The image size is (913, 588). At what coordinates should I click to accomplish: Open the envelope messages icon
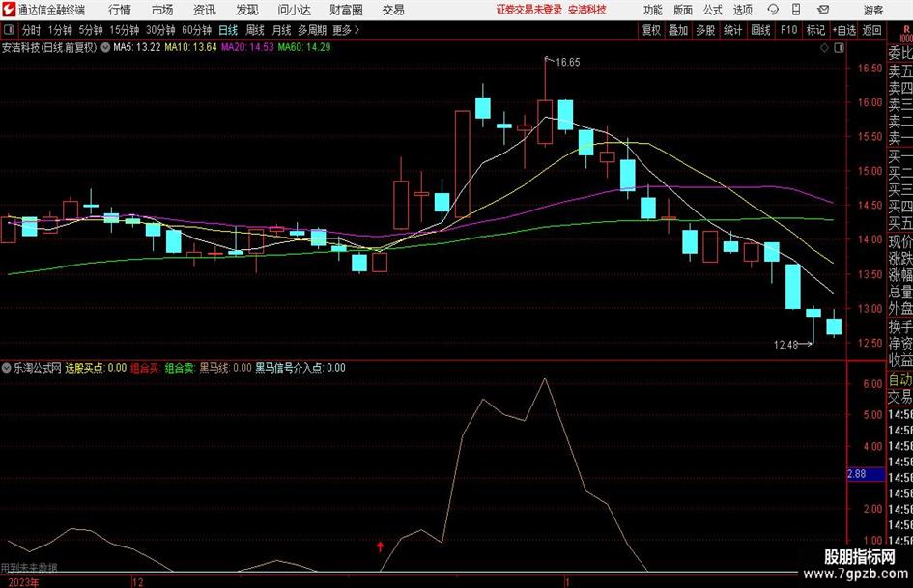pyautogui.click(x=823, y=10)
